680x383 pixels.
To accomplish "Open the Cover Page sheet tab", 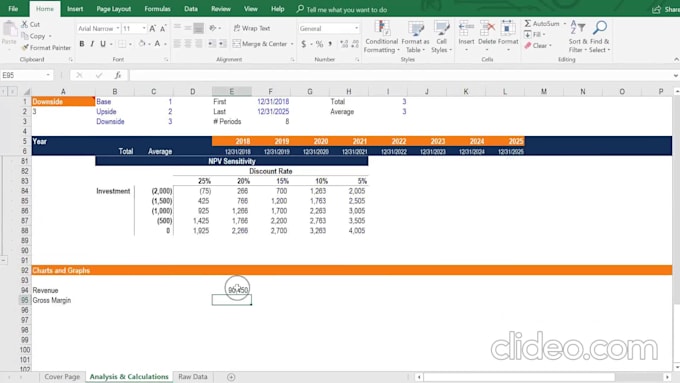I will 62,377.
